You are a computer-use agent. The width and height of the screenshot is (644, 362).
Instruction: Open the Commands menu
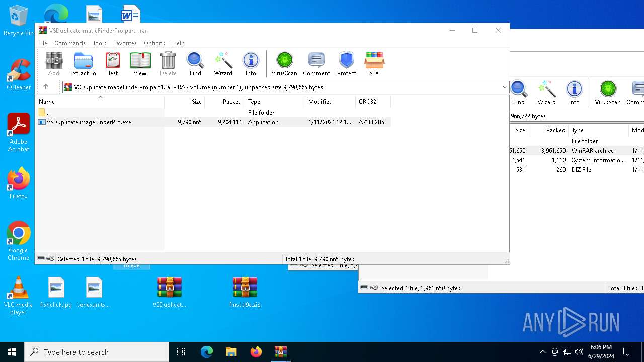click(70, 43)
